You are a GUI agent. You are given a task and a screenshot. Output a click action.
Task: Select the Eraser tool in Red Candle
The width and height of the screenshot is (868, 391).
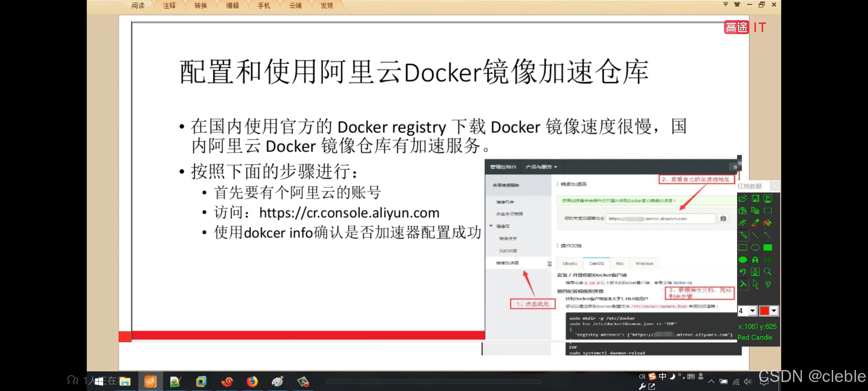[x=743, y=223]
